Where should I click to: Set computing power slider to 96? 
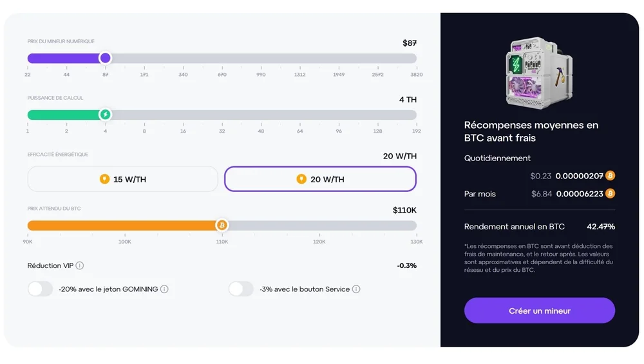pos(339,115)
